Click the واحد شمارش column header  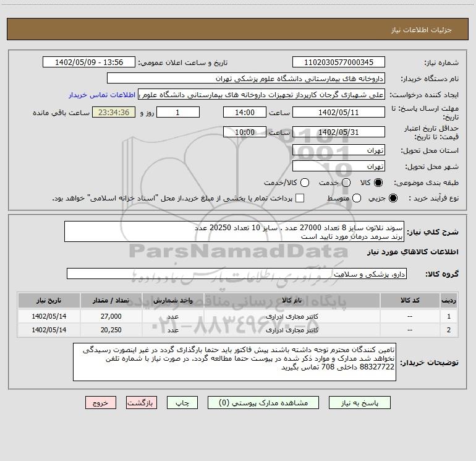(173, 300)
